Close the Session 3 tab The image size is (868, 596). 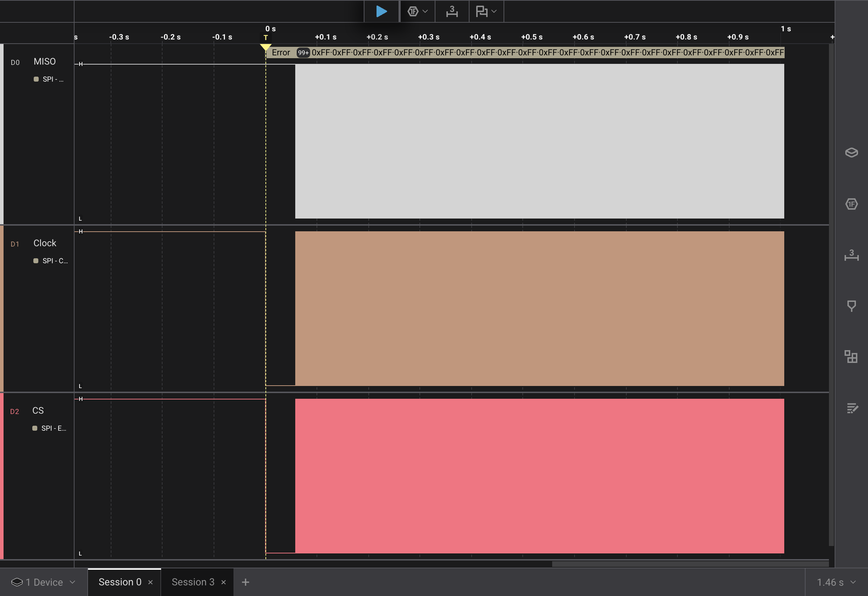(223, 582)
